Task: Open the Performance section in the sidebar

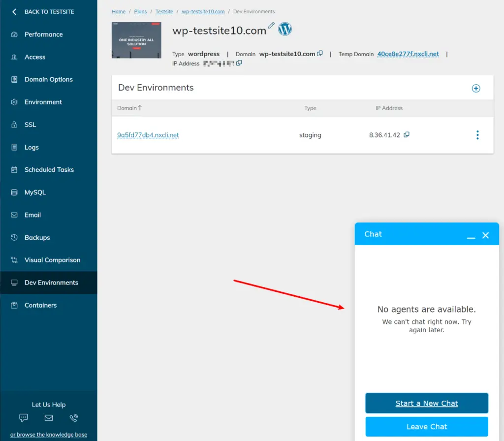Action: pyautogui.click(x=43, y=34)
